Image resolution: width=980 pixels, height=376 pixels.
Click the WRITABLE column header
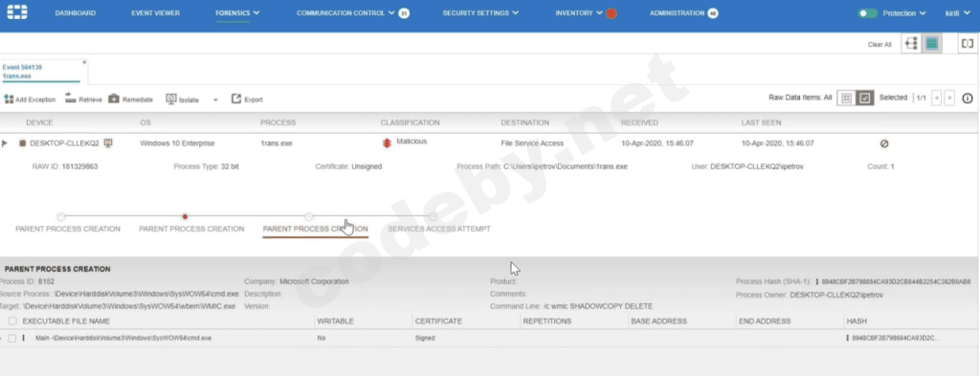click(x=335, y=321)
